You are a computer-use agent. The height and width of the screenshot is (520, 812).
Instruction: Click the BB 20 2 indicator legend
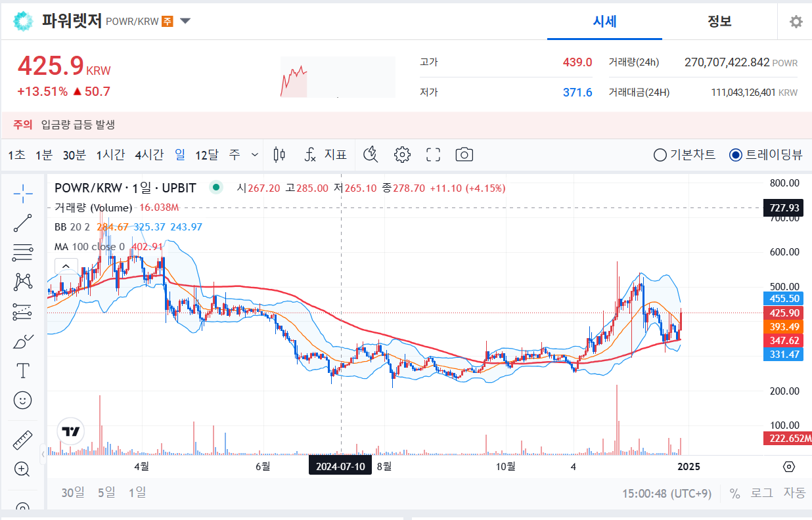[74, 227]
